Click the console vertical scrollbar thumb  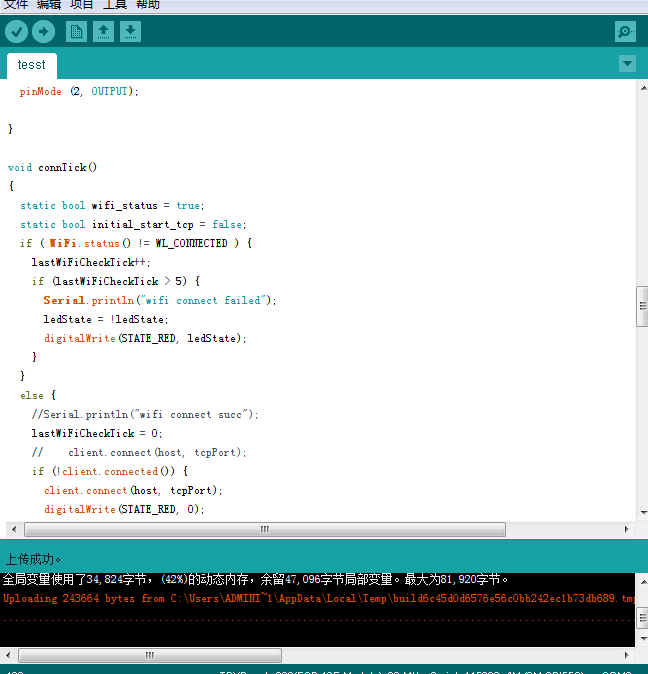point(642,618)
